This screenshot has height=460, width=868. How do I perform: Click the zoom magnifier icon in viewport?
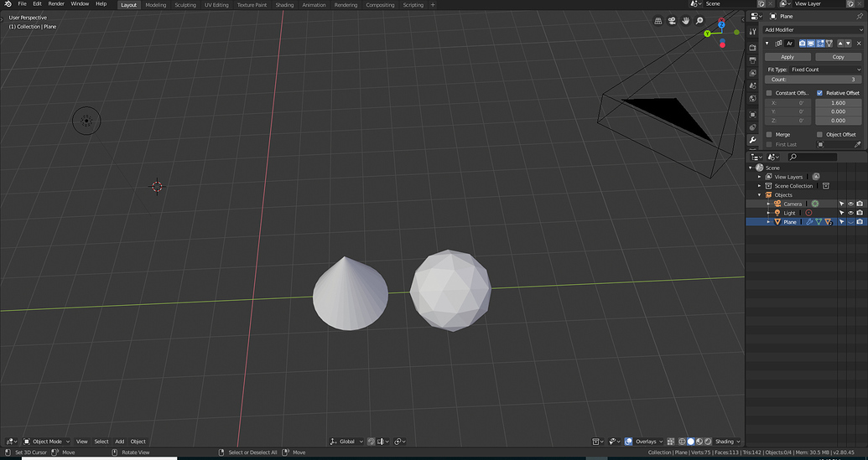coord(699,21)
